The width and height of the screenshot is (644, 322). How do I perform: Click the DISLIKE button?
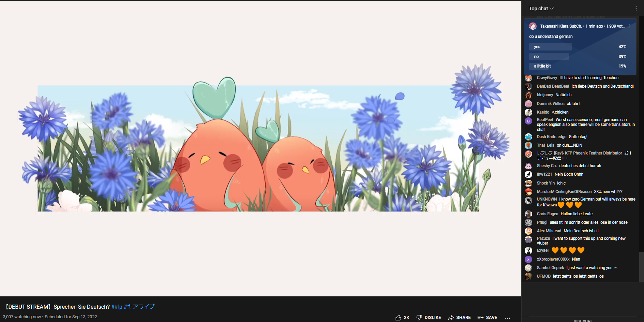[429, 318]
